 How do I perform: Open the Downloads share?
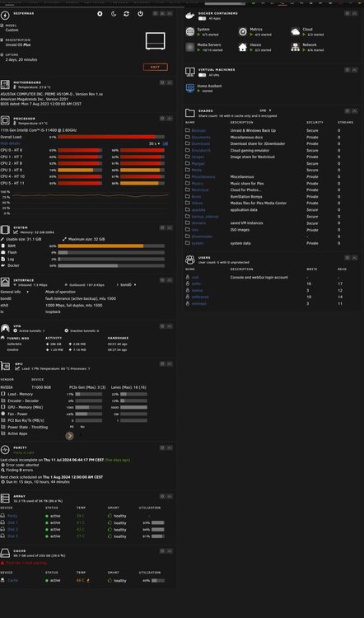point(201,144)
